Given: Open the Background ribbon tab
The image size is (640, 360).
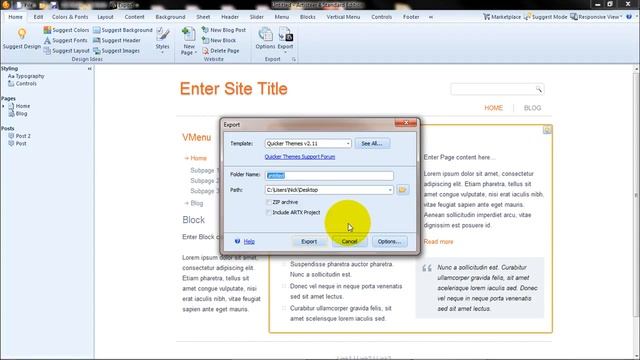Looking at the screenshot, I should tap(170, 17).
